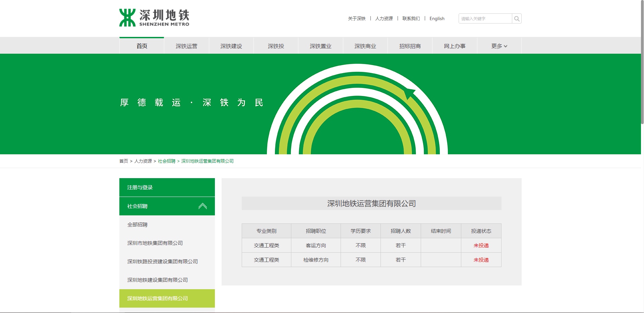This screenshot has width=644, height=313.
Task: Click the 学历要求 column header
Action: [x=361, y=231]
